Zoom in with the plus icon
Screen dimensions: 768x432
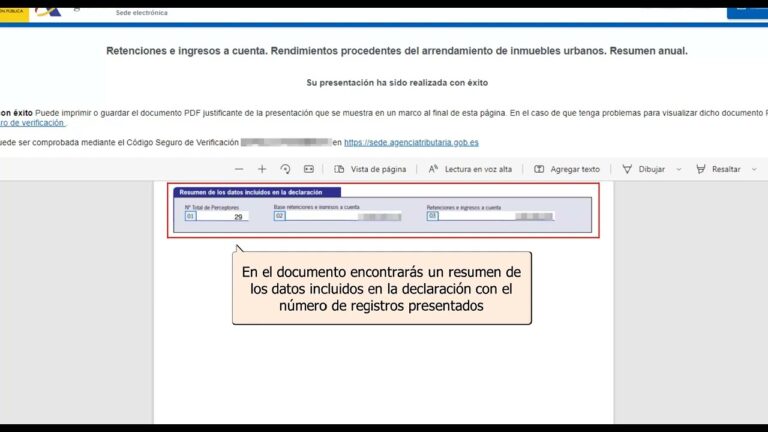pos(262,169)
